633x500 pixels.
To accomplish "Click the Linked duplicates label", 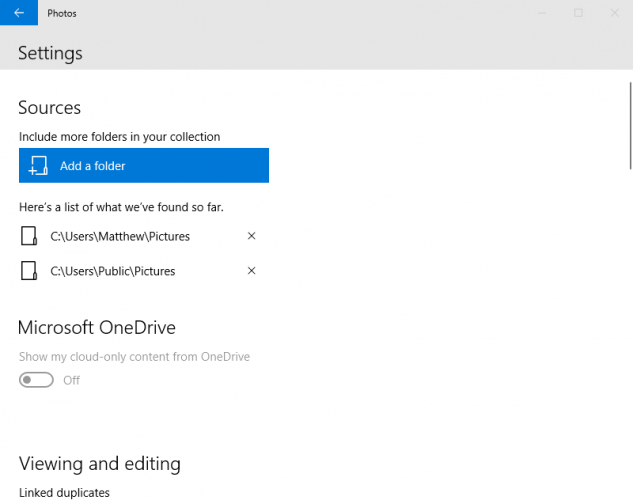I will [64, 492].
